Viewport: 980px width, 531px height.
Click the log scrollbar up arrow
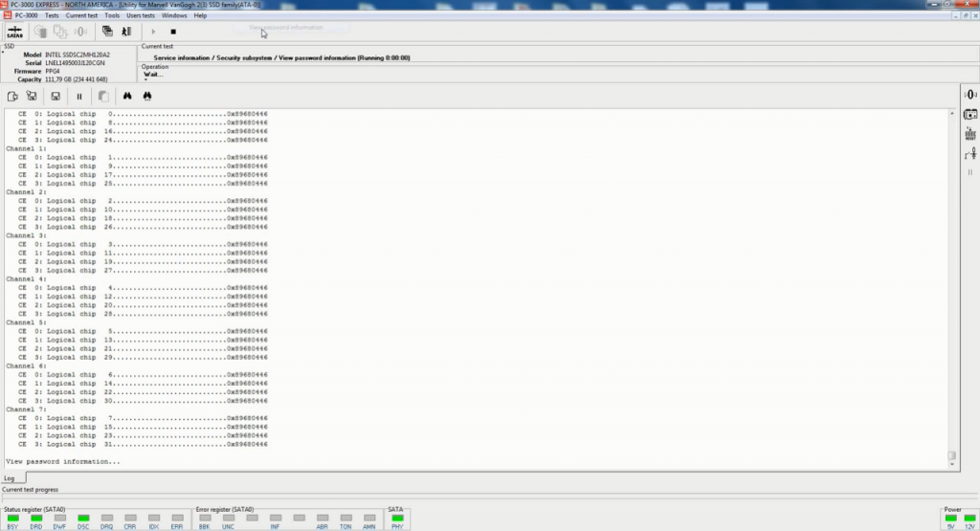[952, 114]
